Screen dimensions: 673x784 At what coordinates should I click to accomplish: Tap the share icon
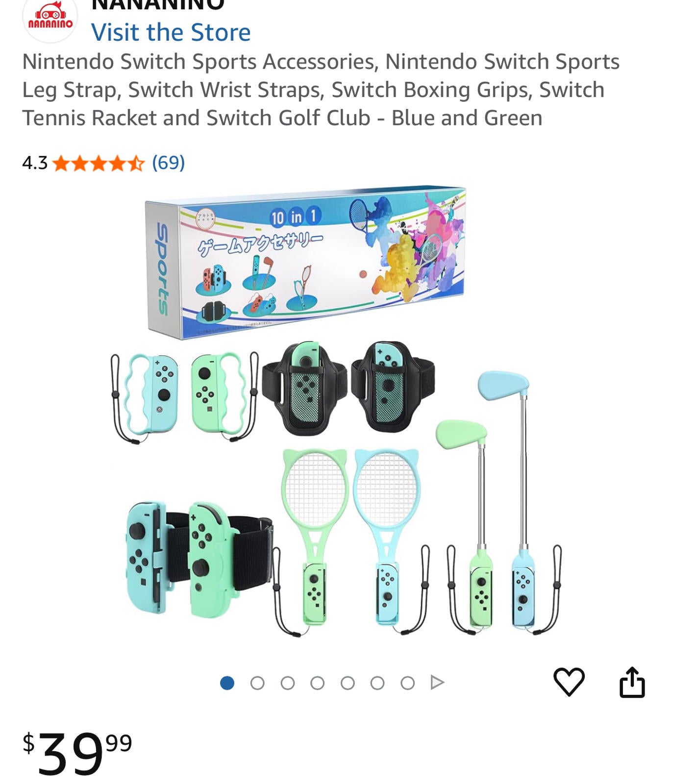[632, 682]
